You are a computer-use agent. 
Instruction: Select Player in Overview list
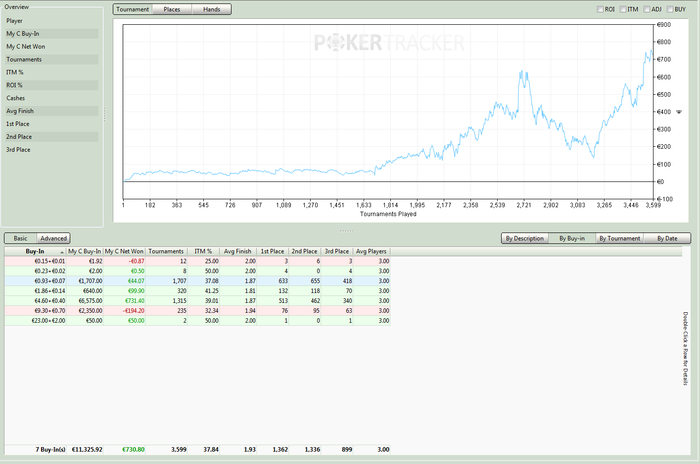click(x=51, y=21)
